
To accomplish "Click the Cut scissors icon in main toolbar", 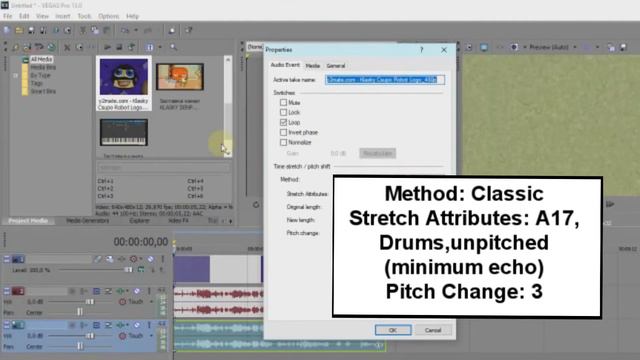I will [83, 30].
